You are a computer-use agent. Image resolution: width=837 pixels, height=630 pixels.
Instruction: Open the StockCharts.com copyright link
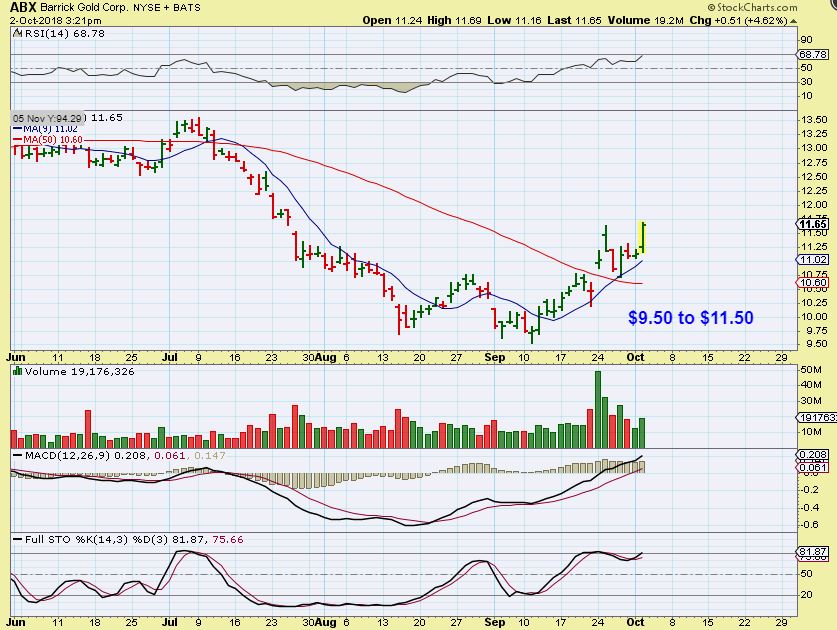[x=752, y=7]
